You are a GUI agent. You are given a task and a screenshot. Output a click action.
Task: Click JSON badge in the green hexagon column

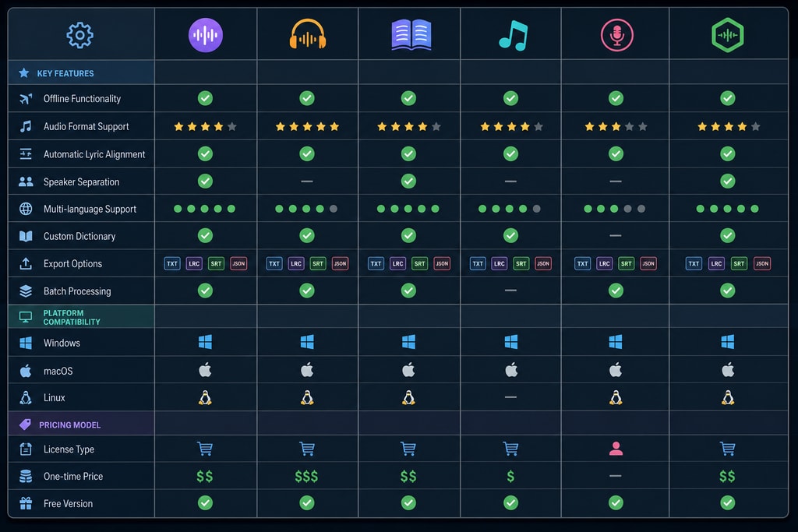[762, 263]
